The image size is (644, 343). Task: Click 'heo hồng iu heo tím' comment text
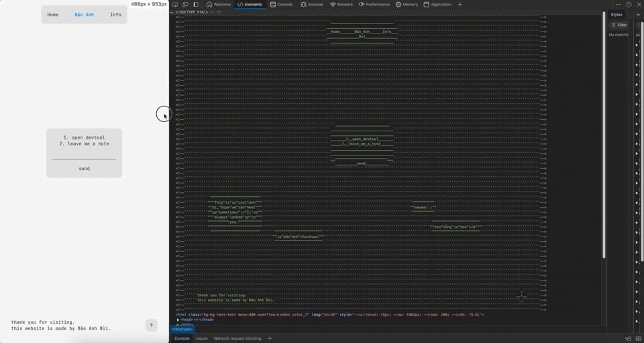pyautogui.click(x=456, y=227)
